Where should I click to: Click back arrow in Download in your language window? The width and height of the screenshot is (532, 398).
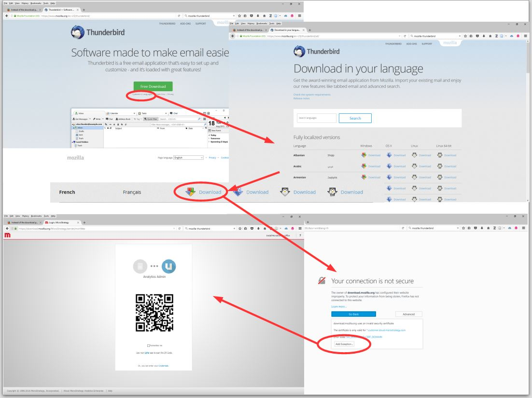point(233,36)
